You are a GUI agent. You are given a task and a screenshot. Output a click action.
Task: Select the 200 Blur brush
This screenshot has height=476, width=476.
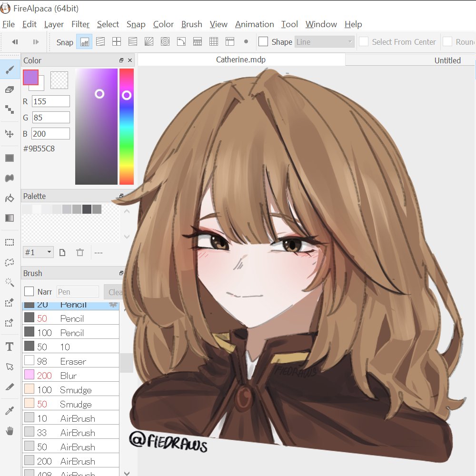[70, 376]
